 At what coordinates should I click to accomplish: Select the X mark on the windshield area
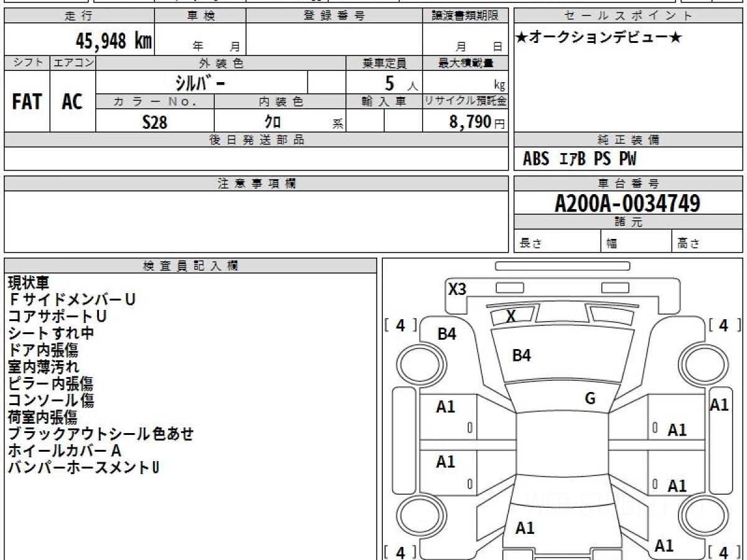(511, 316)
